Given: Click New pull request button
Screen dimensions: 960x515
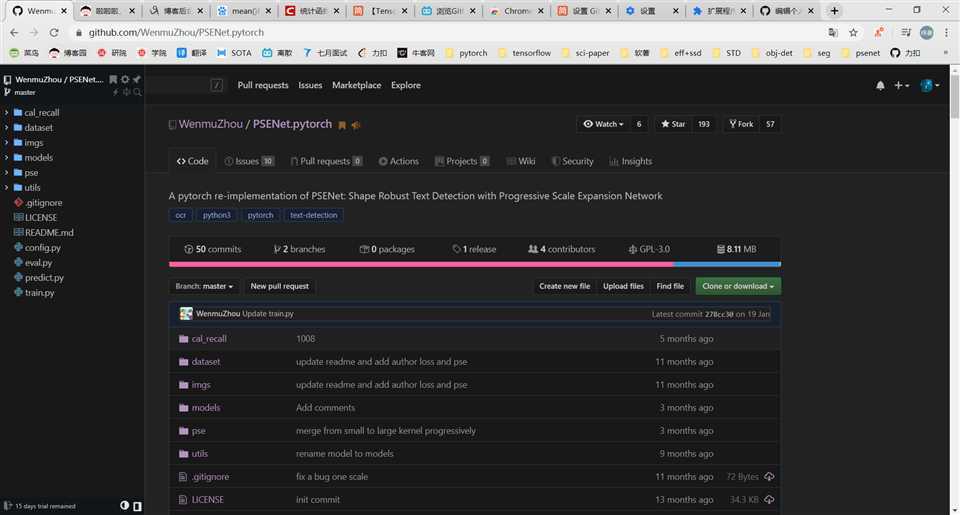Looking at the screenshot, I should click(x=280, y=286).
